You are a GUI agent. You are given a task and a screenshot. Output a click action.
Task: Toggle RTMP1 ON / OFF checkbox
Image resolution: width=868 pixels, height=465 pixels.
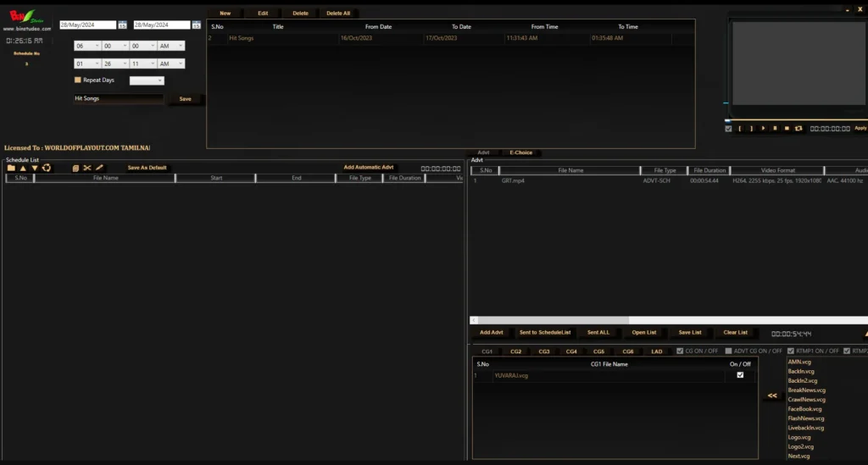[791, 352]
